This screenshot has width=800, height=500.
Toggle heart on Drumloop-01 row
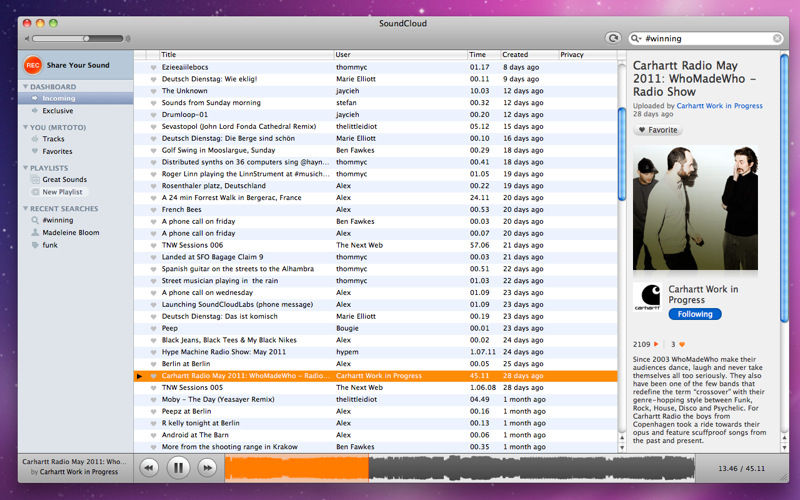153,115
